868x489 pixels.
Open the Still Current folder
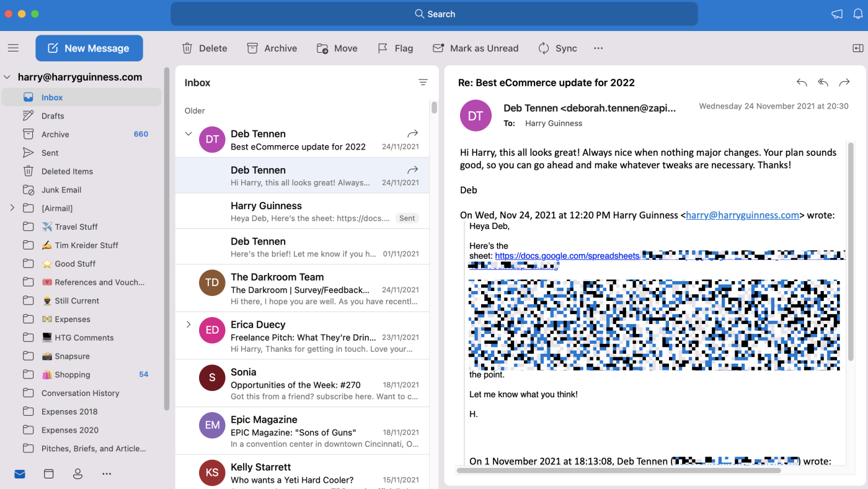(81, 301)
